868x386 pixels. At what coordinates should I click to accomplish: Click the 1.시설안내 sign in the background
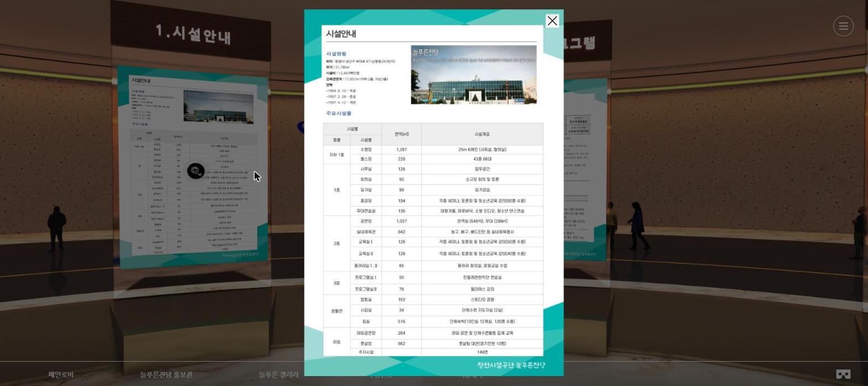click(x=193, y=33)
